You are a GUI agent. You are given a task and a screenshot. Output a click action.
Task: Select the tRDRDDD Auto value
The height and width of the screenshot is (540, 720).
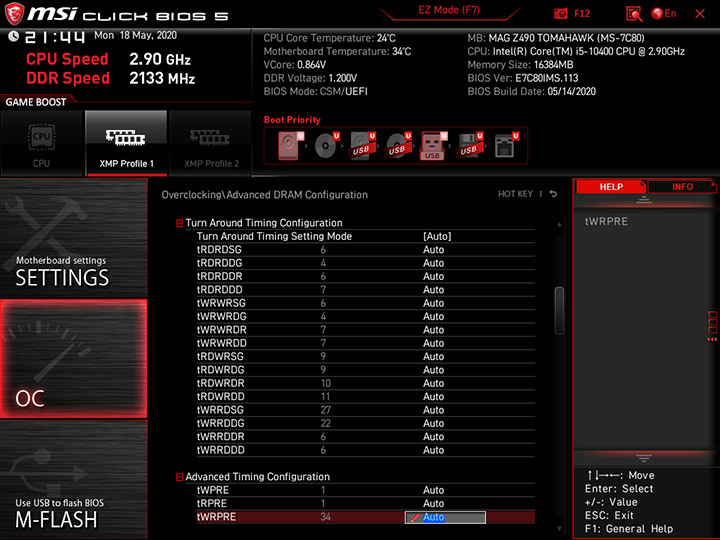433,290
